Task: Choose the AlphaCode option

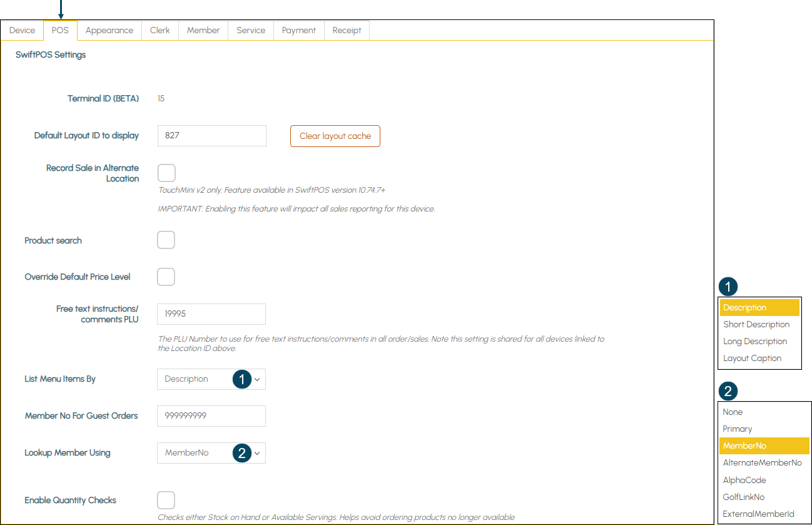Action: click(764, 480)
